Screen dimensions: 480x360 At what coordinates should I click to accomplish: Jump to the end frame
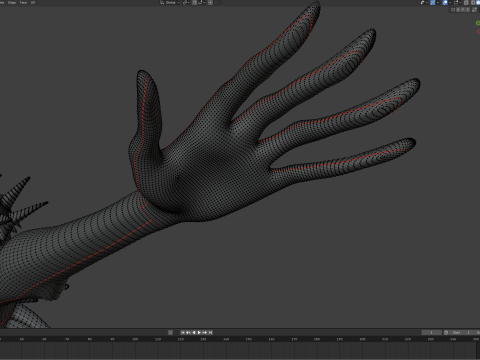click(x=210, y=332)
